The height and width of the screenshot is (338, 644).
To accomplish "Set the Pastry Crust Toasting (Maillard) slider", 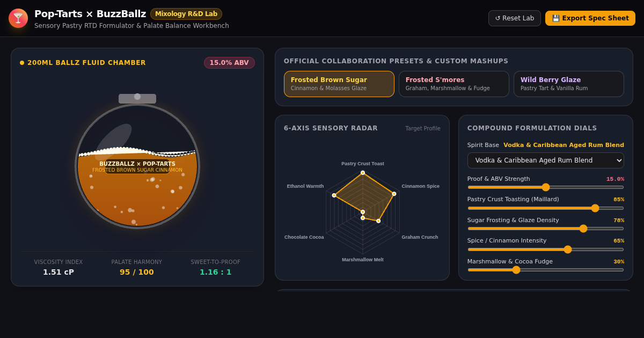I will 546,208.
